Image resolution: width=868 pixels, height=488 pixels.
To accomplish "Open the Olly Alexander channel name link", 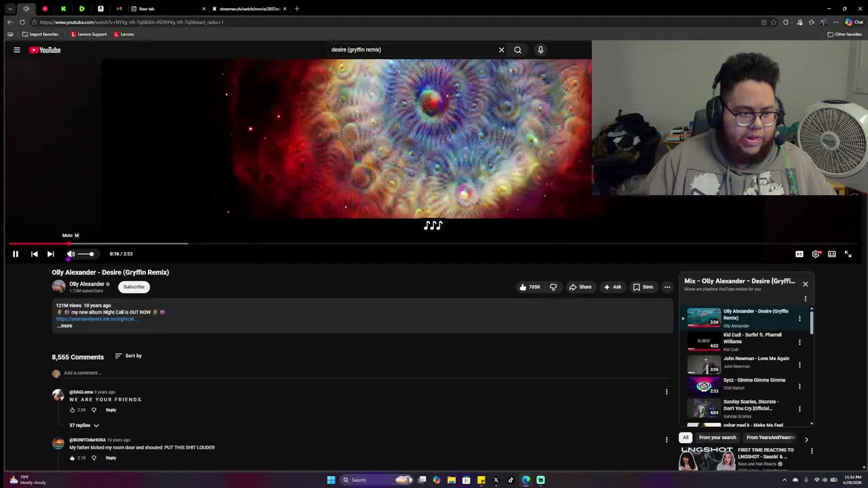I will [87, 284].
